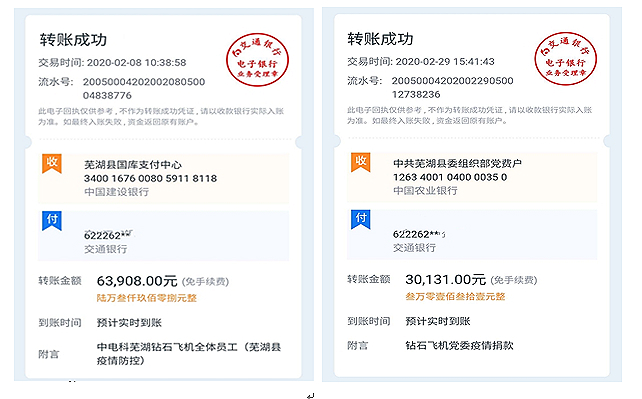Click account number 3400 1676 0080 5911 8118
Viewport: 642px width, 399px height.
pyautogui.click(x=150, y=178)
